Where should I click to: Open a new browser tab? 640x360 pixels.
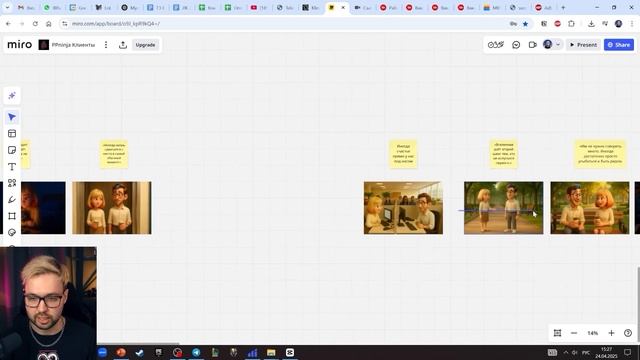pyautogui.click(x=563, y=7)
